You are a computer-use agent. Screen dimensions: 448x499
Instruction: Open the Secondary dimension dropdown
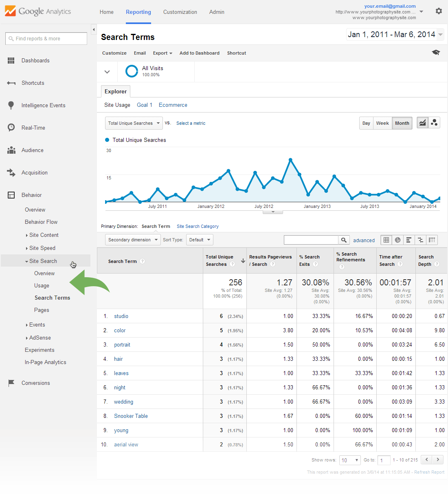tap(132, 240)
